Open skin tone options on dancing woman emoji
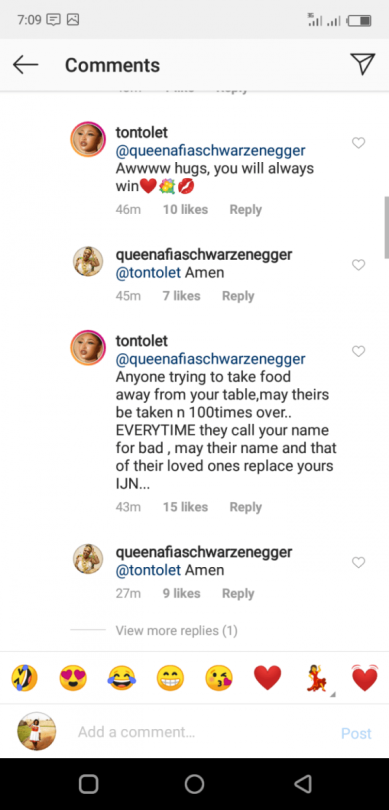Screen dimensions: 389x810 [x=333, y=694]
